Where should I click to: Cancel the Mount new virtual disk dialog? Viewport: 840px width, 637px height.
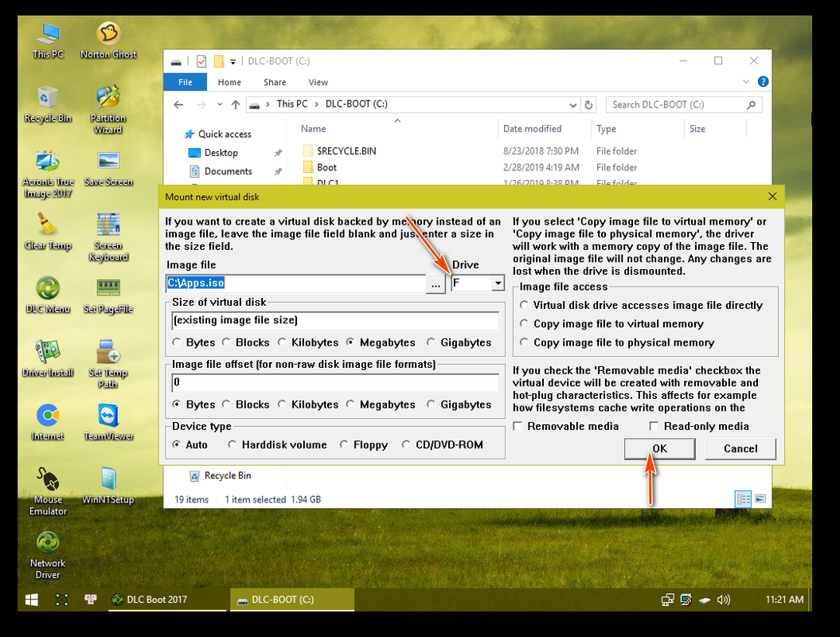(741, 449)
